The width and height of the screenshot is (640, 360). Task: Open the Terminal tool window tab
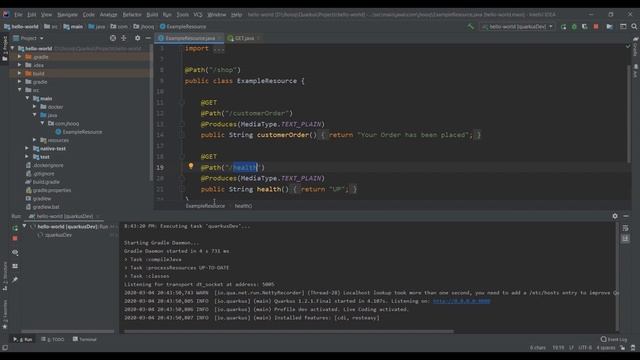pos(84,339)
